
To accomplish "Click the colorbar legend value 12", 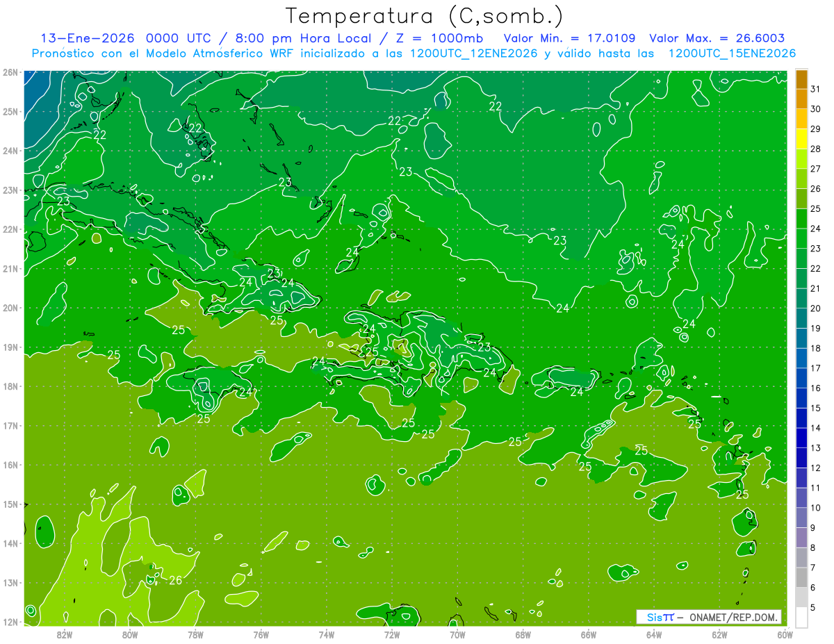I will pos(815,468).
